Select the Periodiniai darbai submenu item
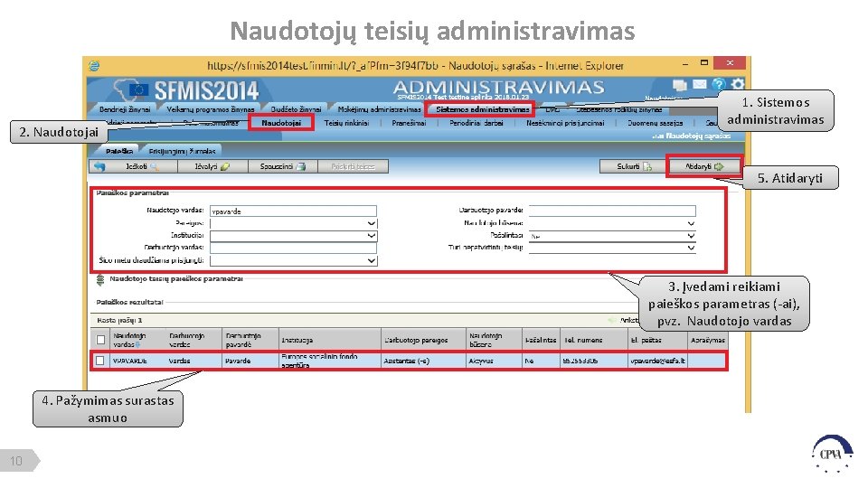The image size is (868, 488). (476, 123)
